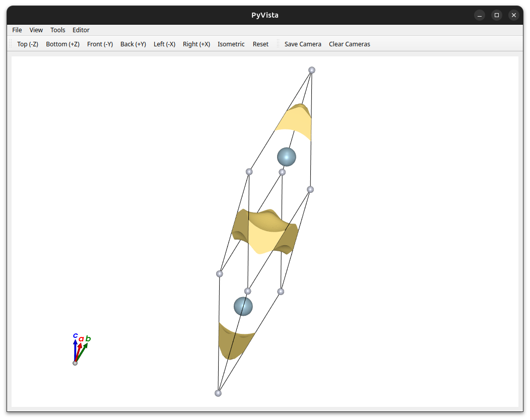The width and height of the screenshot is (530, 420).
Task: Select the Left (-X) camera view
Action: tap(164, 44)
